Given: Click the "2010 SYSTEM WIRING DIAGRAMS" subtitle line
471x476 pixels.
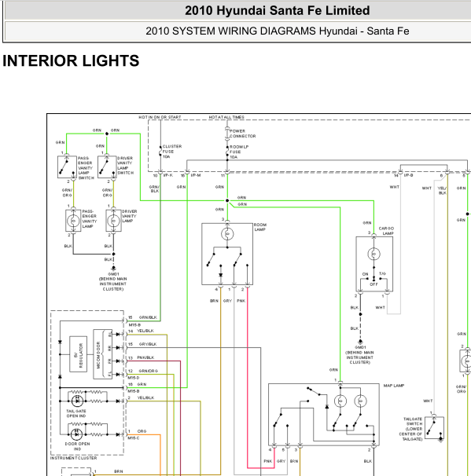Looking at the screenshot, I should click(x=277, y=31).
